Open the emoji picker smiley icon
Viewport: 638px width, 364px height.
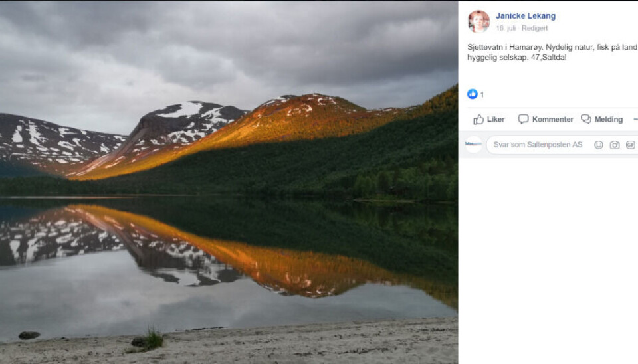pyautogui.click(x=599, y=145)
